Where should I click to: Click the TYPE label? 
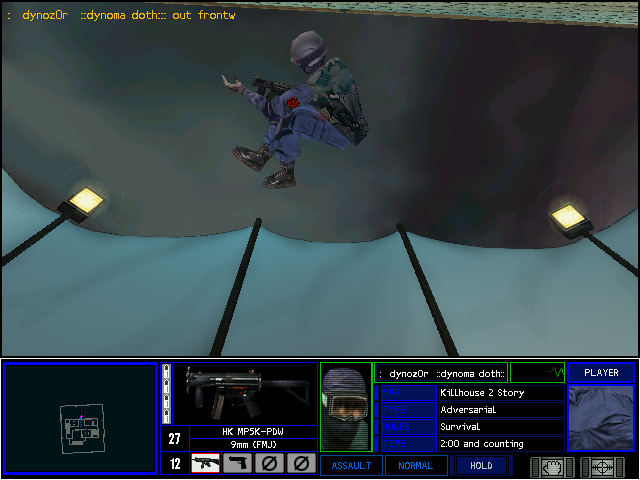(409, 410)
